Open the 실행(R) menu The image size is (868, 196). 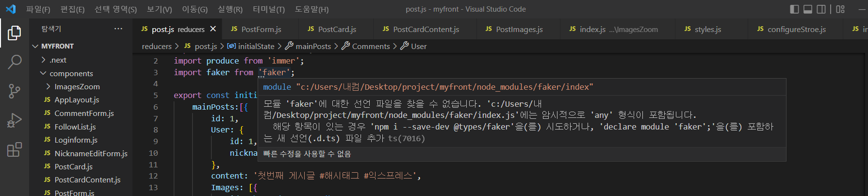(230, 9)
